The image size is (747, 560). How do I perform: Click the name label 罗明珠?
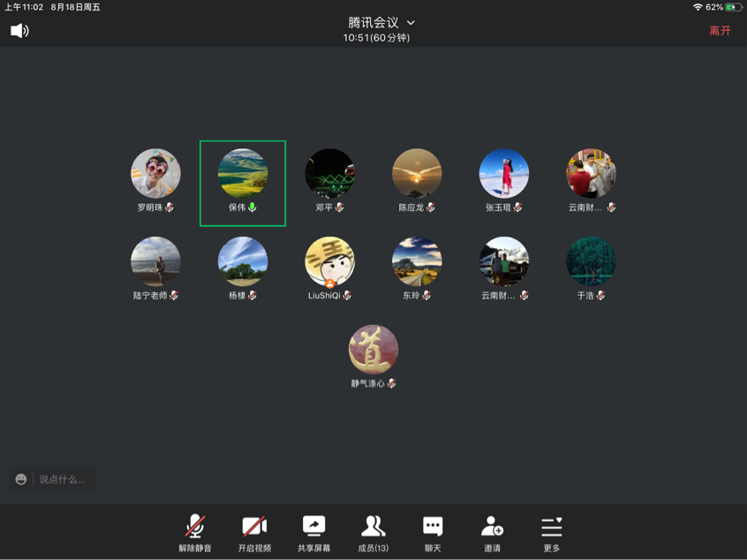(150, 208)
